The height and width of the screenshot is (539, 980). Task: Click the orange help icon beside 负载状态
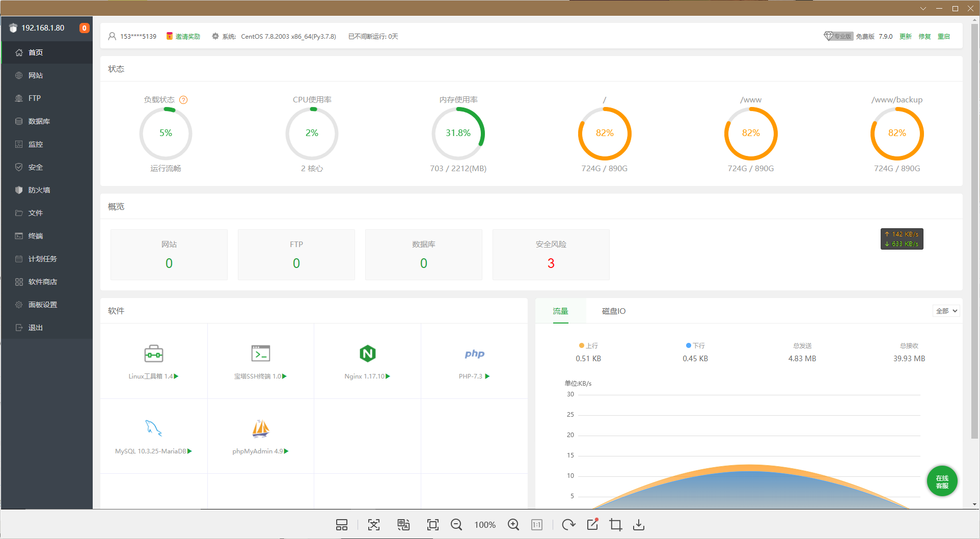(x=183, y=100)
